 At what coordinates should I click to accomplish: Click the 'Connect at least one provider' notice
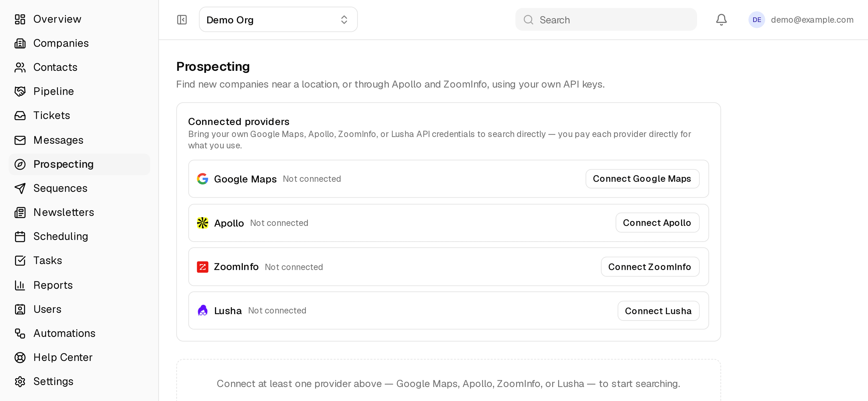pos(448,384)
